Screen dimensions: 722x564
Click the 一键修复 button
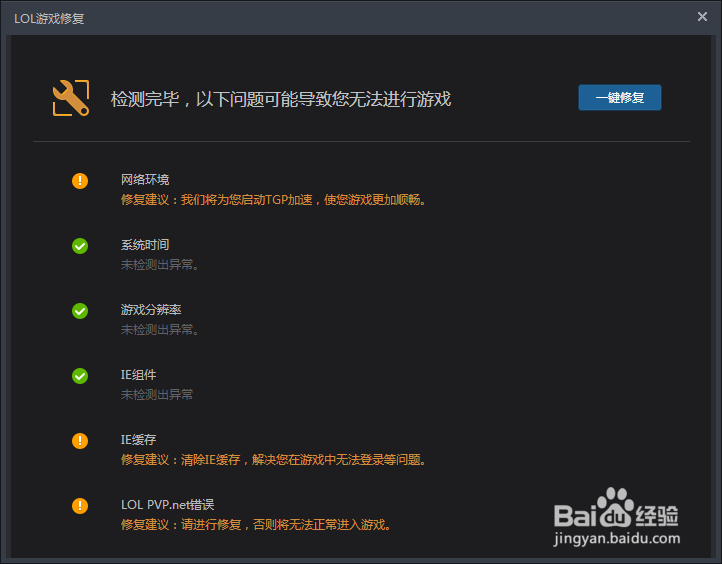[619, 98]
